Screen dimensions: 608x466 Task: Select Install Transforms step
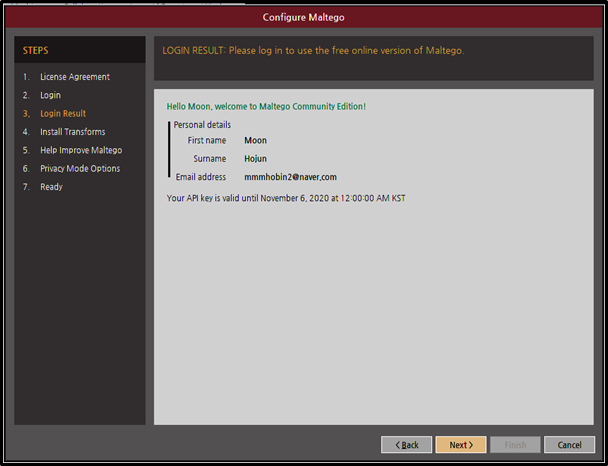pyautogui.click(x=73, y=132)
